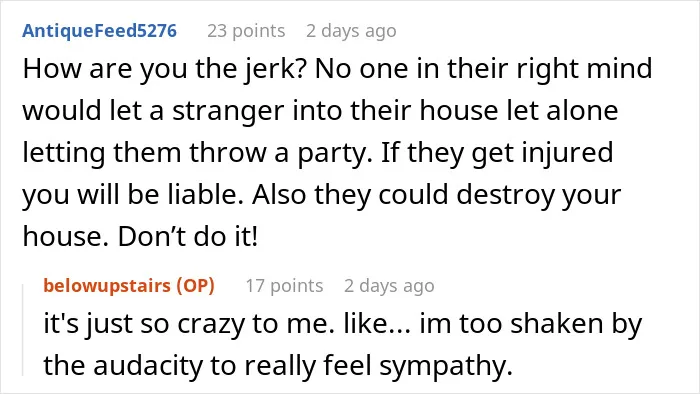The image size is (700, 394).
Task: Click the phrase 'No one in their right mind'
Action: 483,69
